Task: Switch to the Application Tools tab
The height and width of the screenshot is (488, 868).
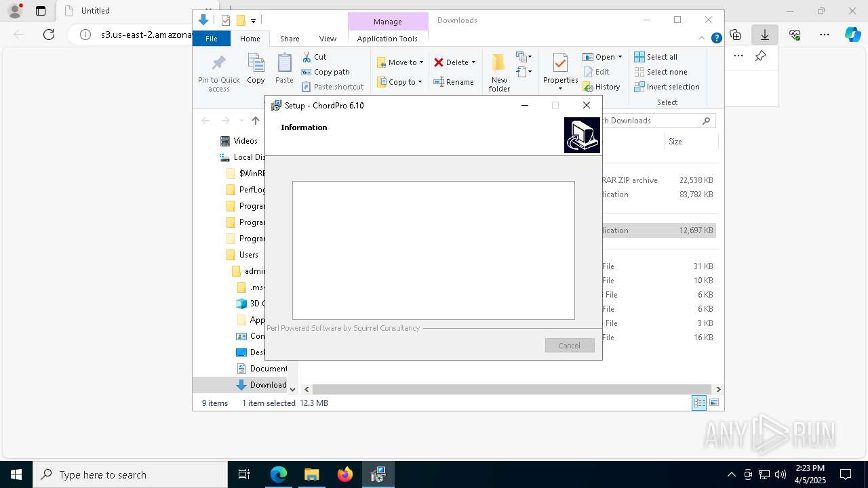Action: (x=387, y=39)
